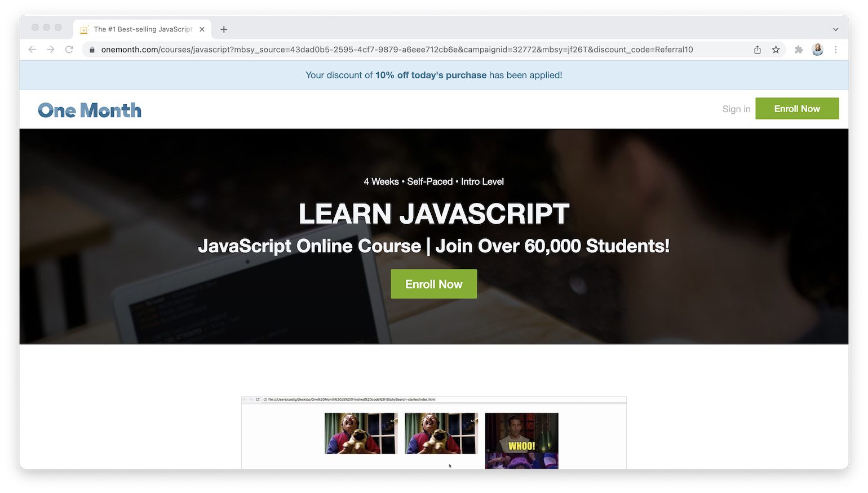The image size is (868, 493).
Task: Open a new tab with plus button
Action: coord(224,29)
